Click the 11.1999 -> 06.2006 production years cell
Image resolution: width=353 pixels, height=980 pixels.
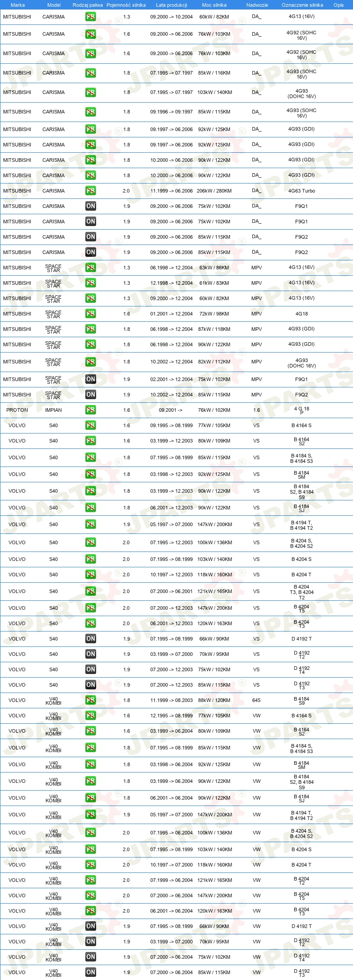(x=172, y=191)
